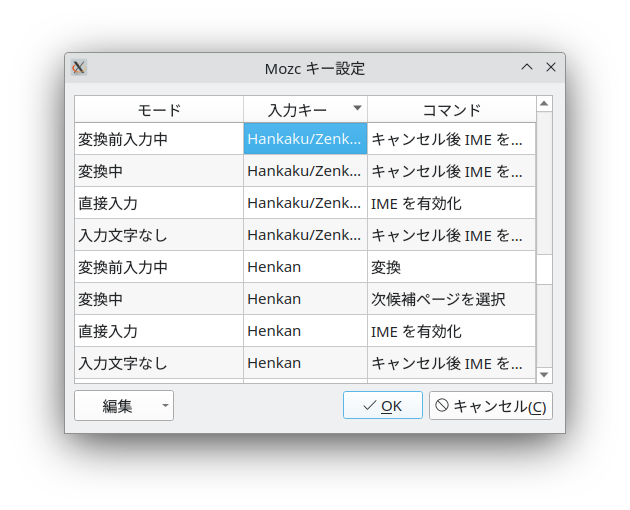This screenshot has width=630, height=510.
Task: Sort by the モード column header
Action: click(x=159, y=109)
